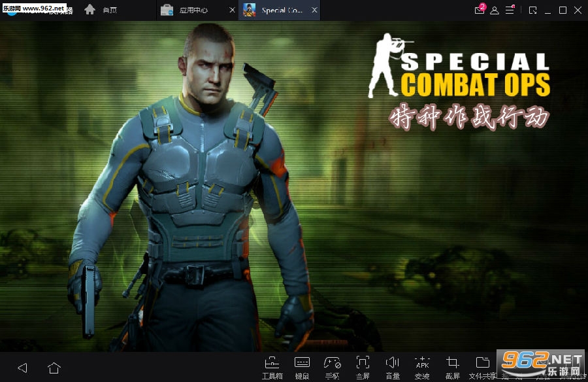Click the 安装 APK install icon

[422, 368]
